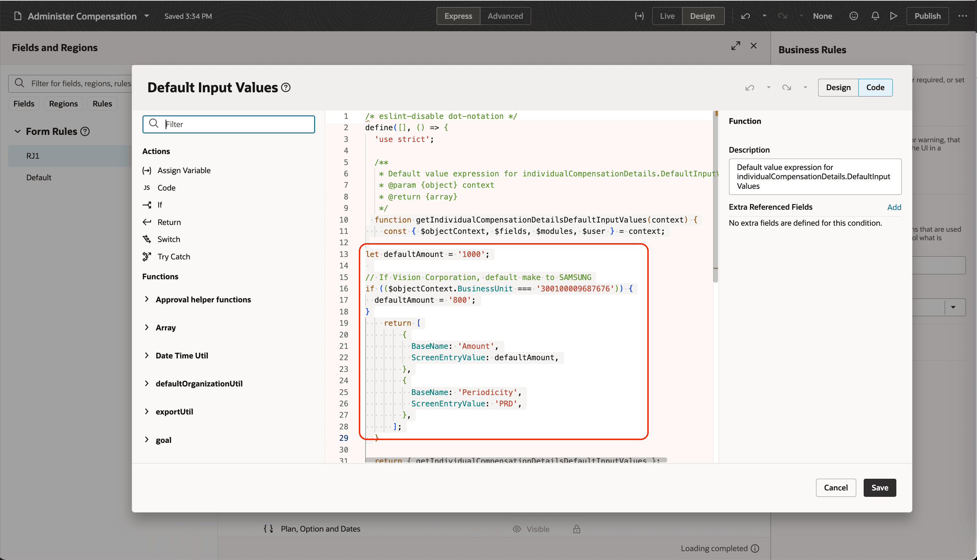Image resolution: width=977 pixels, height=560 pixels.
Task: Expand Fields and Regions to fullscreen
Action: tap(736, 45)
